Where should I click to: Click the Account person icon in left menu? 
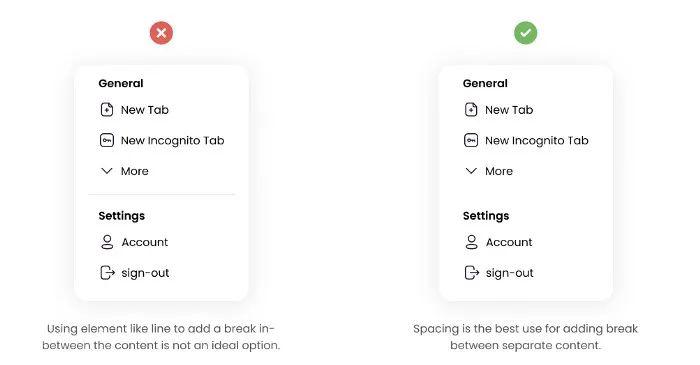[107, 242]
